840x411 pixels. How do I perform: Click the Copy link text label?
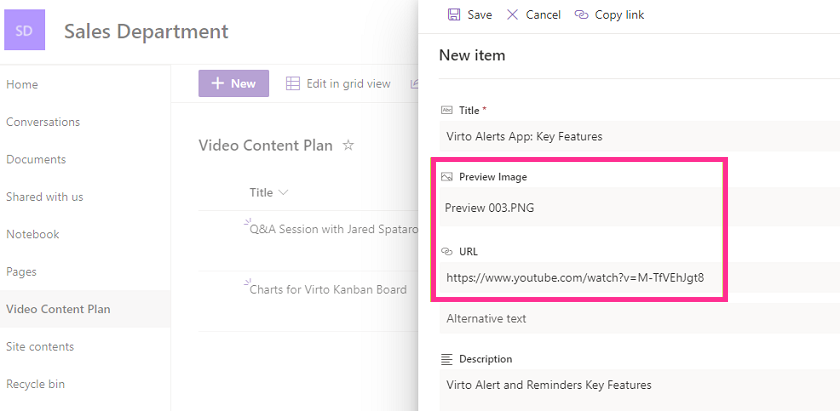pyautogui.click(x=619, y=15)
